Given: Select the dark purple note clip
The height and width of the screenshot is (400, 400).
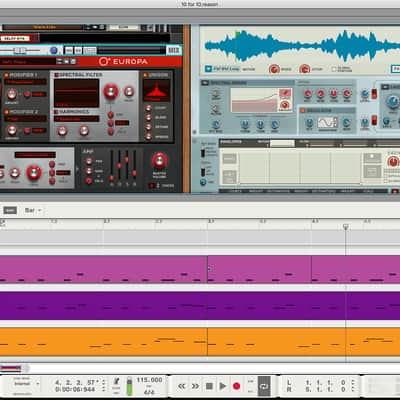Looking at the screenshot, I should tap(200, 306).
